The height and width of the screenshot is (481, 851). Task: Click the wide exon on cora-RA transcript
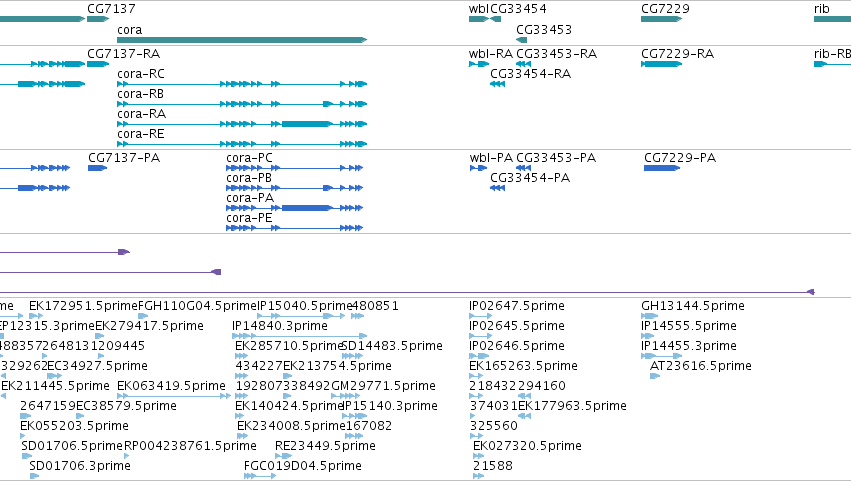click(x=306, y=124)
